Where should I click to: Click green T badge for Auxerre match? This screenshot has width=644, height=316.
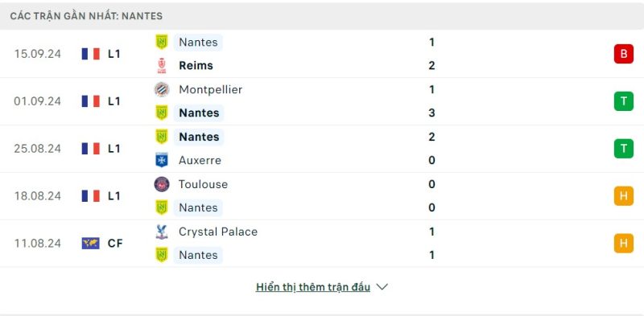tap(623, 149)
